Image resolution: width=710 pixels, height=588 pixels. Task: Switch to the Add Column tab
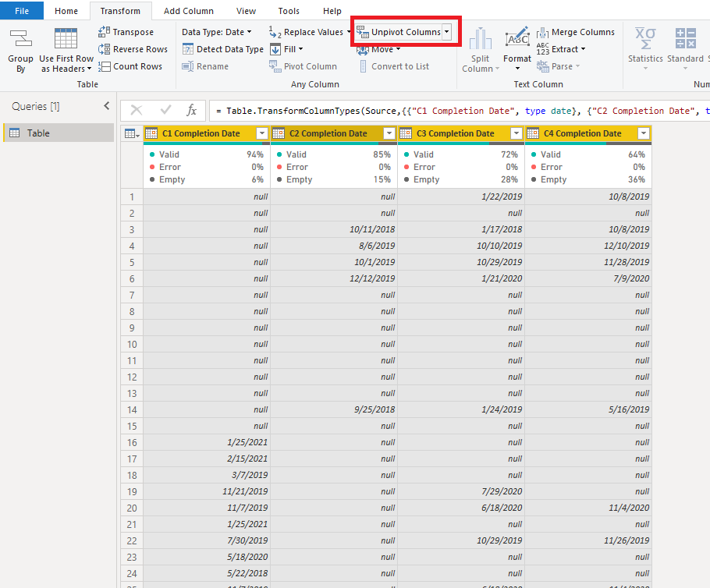tap(188, 11)
